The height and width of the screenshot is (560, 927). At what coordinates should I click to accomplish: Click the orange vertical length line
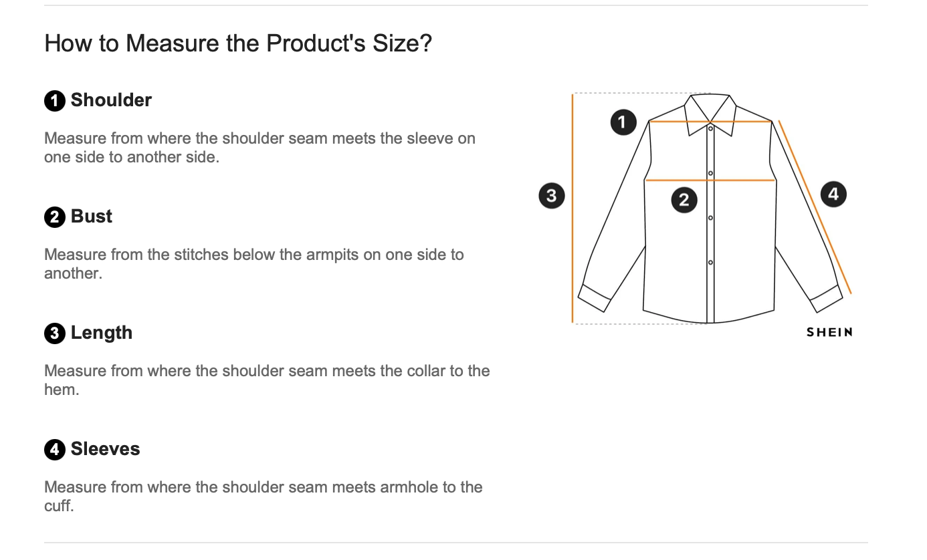pyautogui.click(x=573, y=208)
